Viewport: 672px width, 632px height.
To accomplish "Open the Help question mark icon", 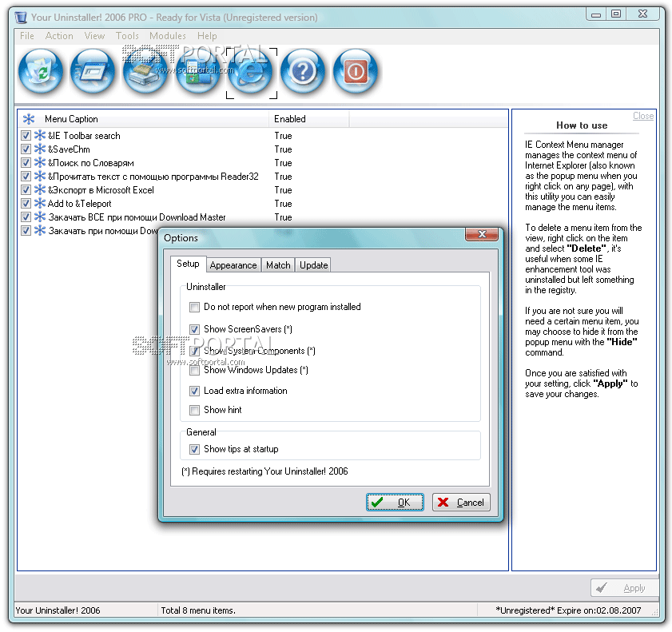I will [303, 71].
